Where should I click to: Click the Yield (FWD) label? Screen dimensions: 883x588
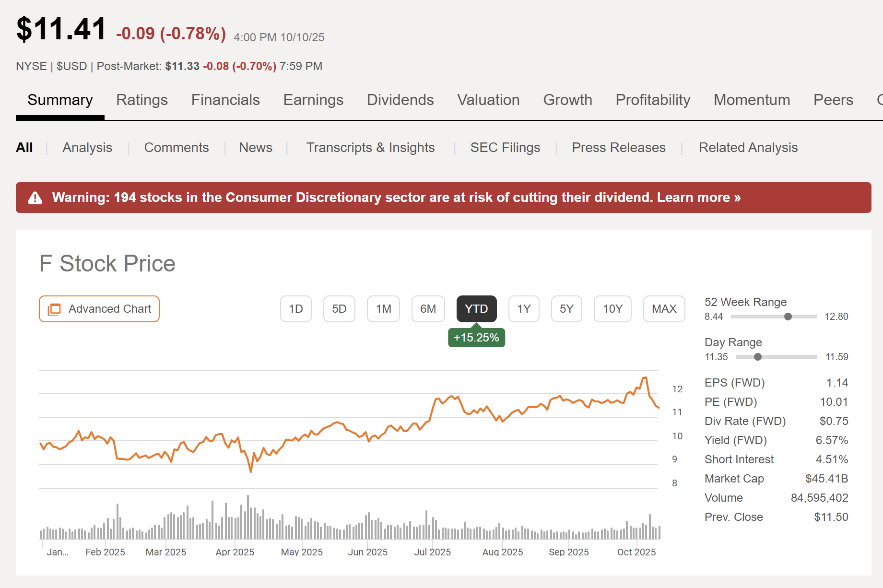(x=735, y=440)
